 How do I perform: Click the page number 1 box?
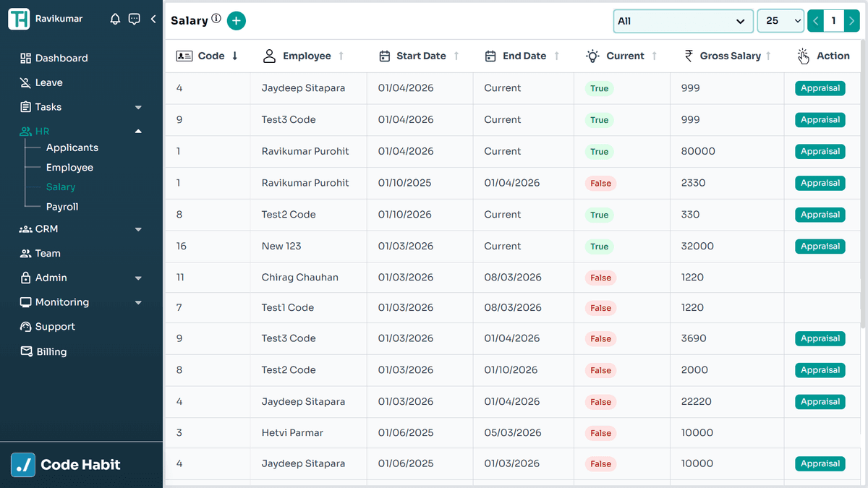point(834,21)
